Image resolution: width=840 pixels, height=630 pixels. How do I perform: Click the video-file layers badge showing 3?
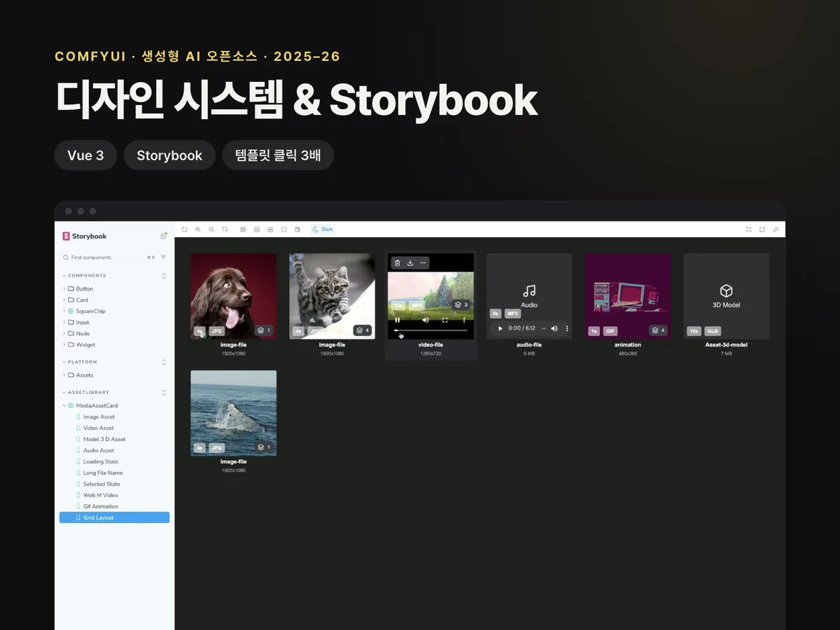(x=461, y=305)
